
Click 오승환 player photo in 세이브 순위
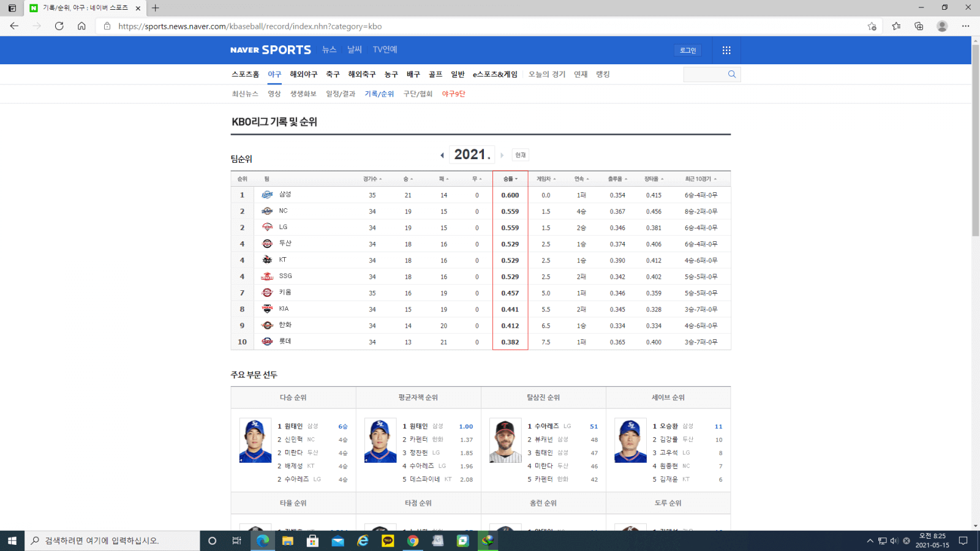pyautogui.click(x=630, y=441)
